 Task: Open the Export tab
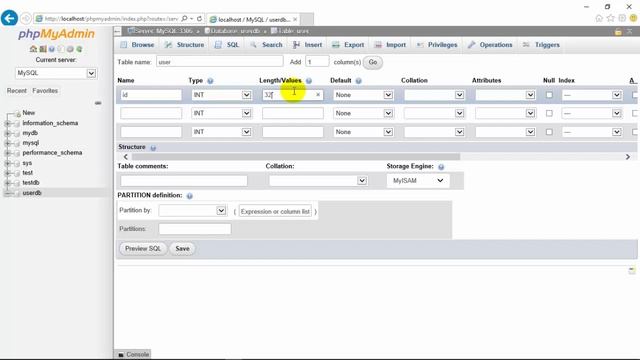pos(348,45)
